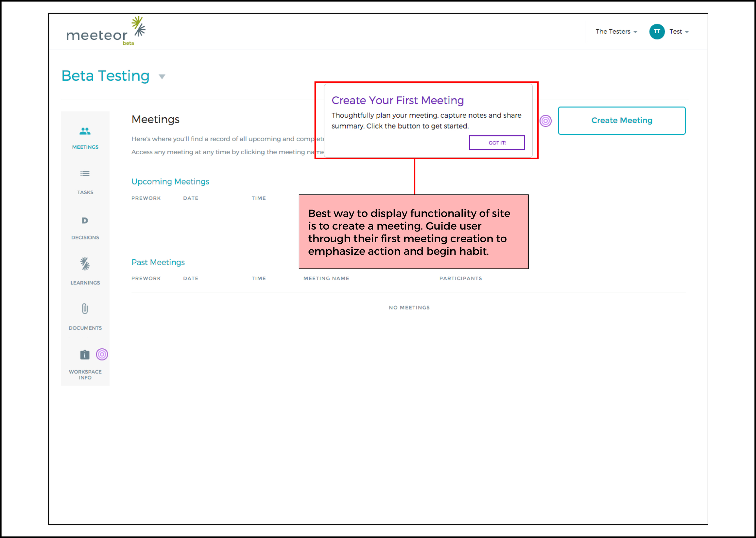756x538 pixels.
Task: Click PREWORK column under Upcoming Meetings
Action: tap(146, 198)
